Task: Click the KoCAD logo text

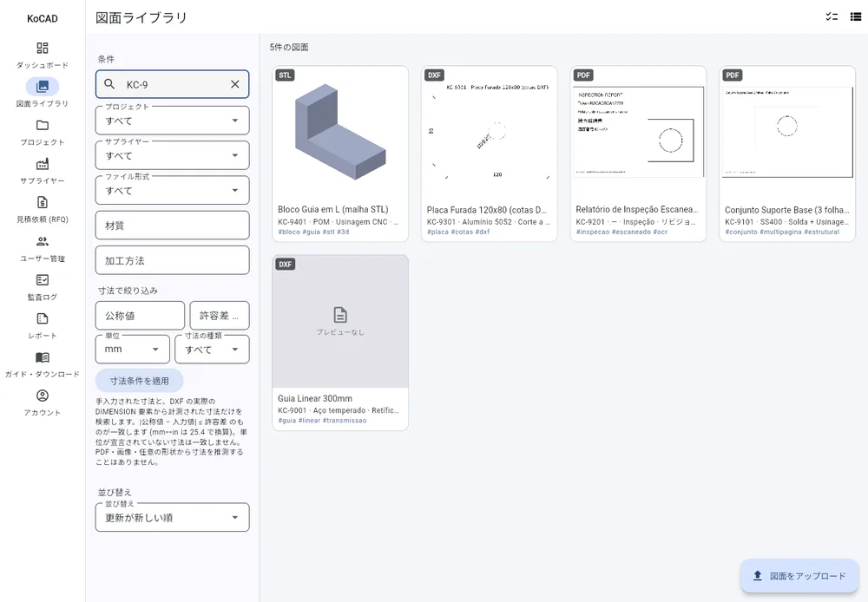Action: [42, 18]
